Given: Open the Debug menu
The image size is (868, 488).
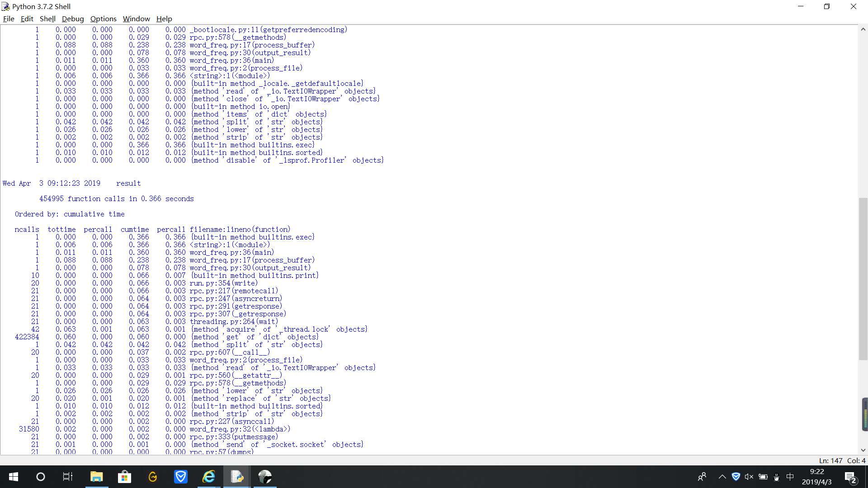Looking at the screenshot, I should 73,19.
